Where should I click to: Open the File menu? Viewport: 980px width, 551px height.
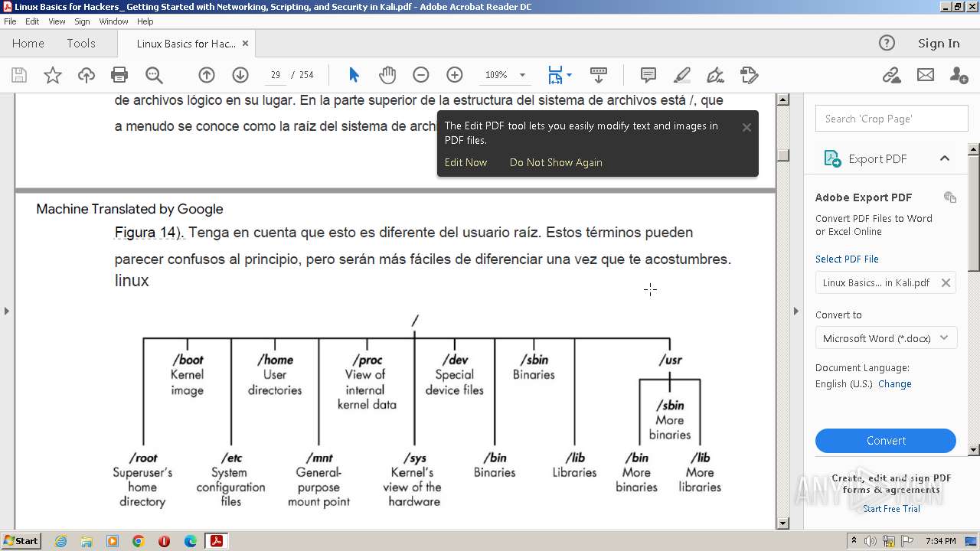coord(10,21)
